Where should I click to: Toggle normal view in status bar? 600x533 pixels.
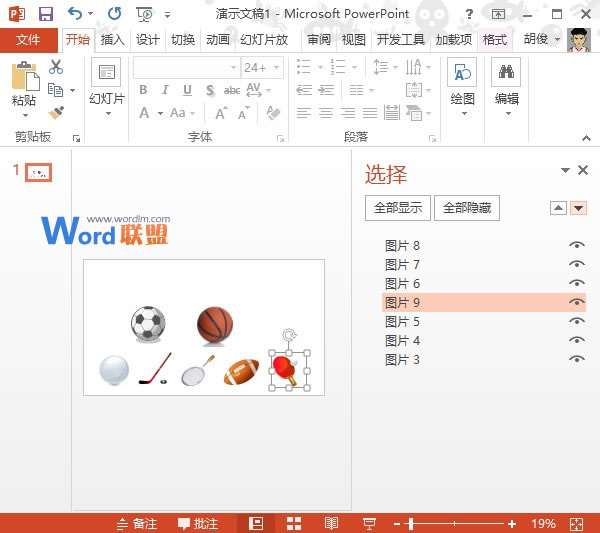(x=256, y=523)
